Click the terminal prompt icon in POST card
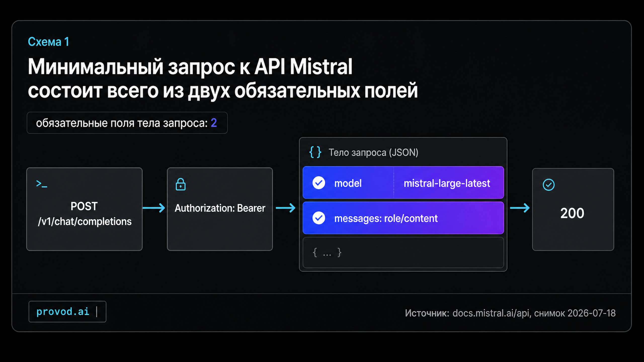This screenshot has height=362, width=644. (42, 184)
